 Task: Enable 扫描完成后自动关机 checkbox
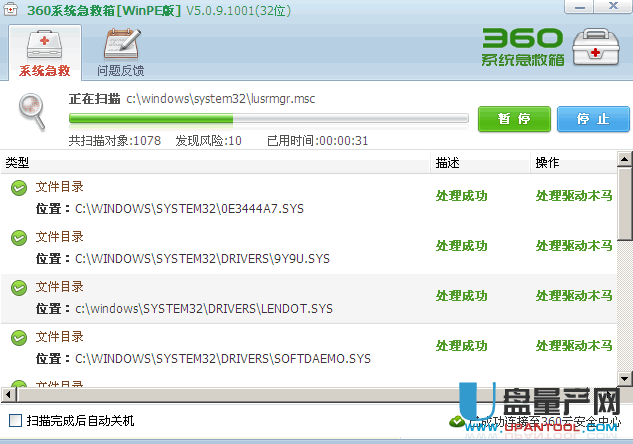click(15, 421)
